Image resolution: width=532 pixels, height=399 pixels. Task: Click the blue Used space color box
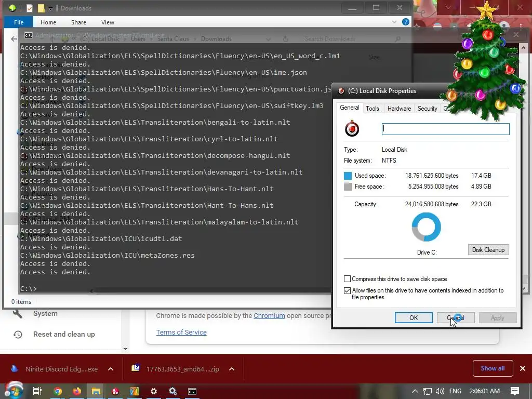click(x=348, y=176)
